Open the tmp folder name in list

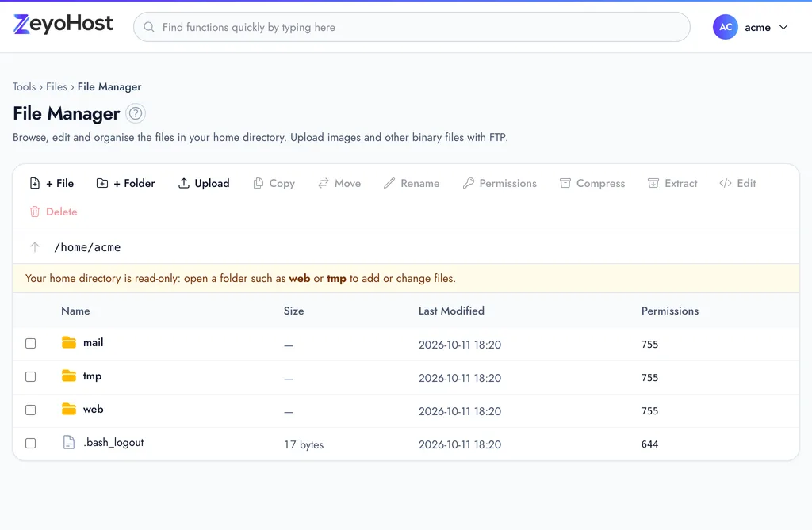click(92, 376)
